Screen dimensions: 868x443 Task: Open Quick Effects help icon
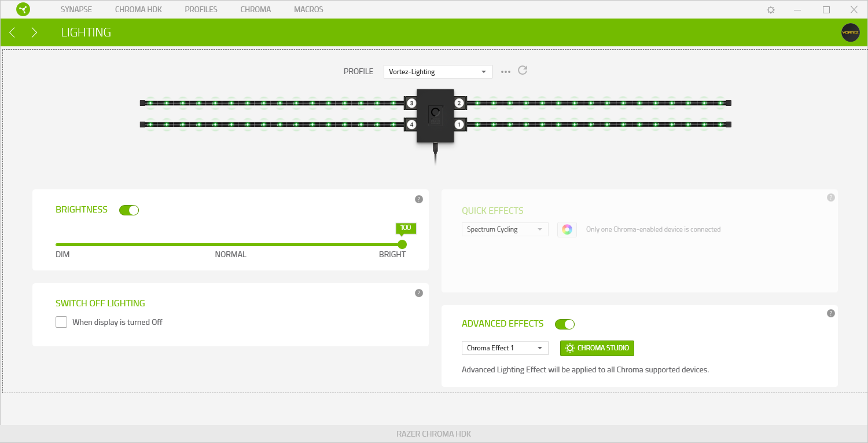831,197
